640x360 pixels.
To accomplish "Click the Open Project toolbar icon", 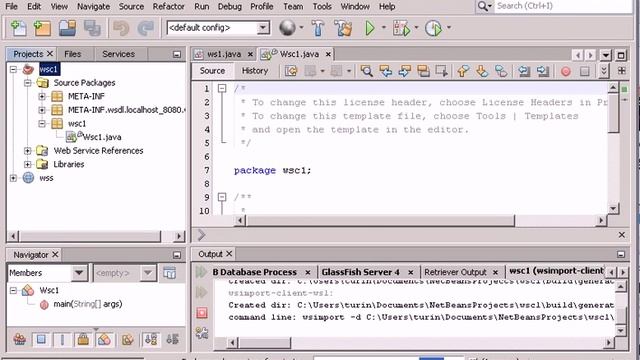I will tap(67, 28).
